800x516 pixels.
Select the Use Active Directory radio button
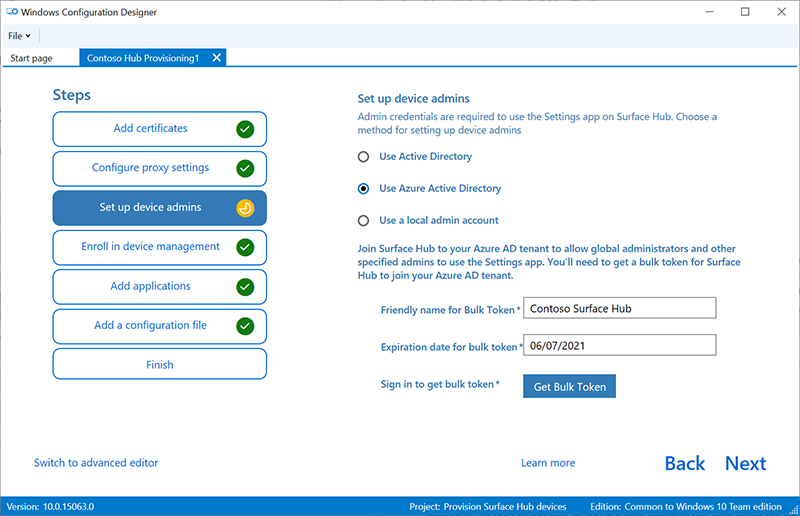pos(363,157)
